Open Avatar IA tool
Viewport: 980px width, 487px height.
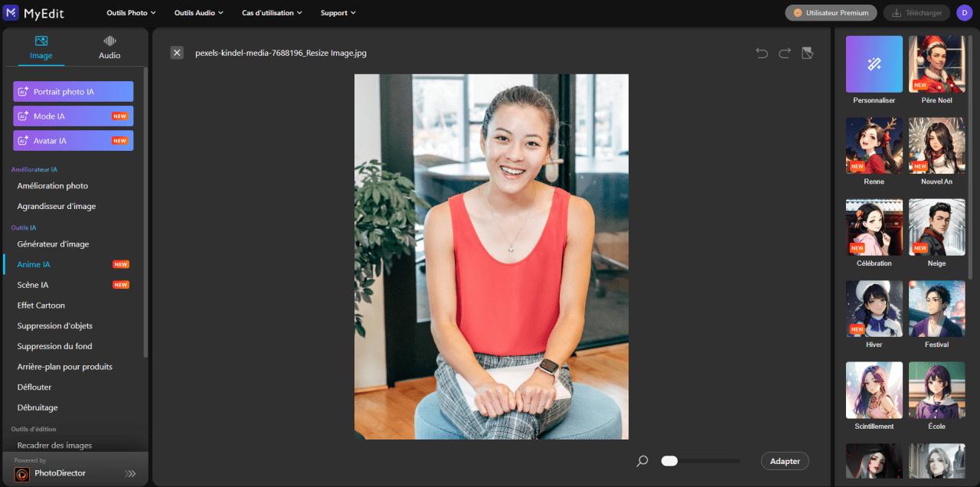(73, 141)
